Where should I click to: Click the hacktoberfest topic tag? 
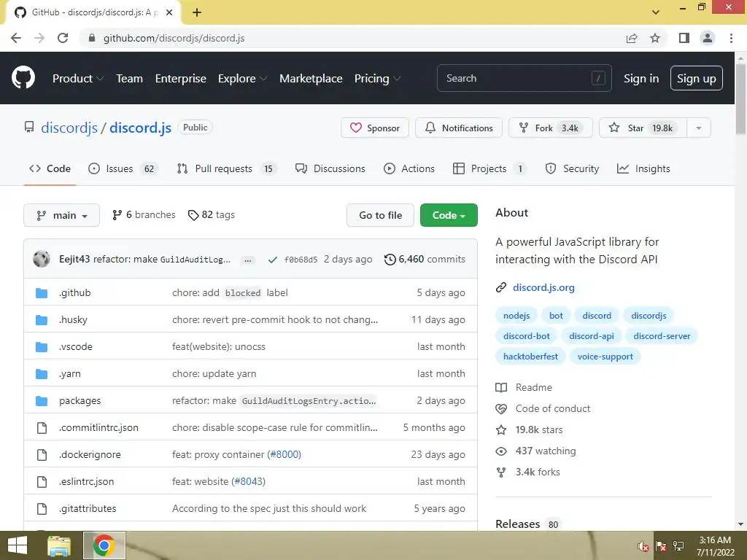[530, 357]
